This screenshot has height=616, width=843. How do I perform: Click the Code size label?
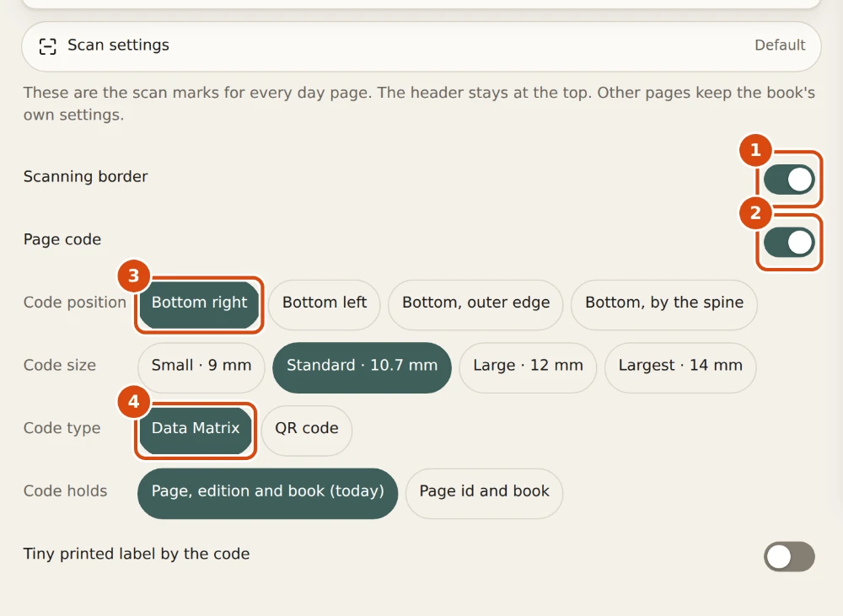[60, 366]
